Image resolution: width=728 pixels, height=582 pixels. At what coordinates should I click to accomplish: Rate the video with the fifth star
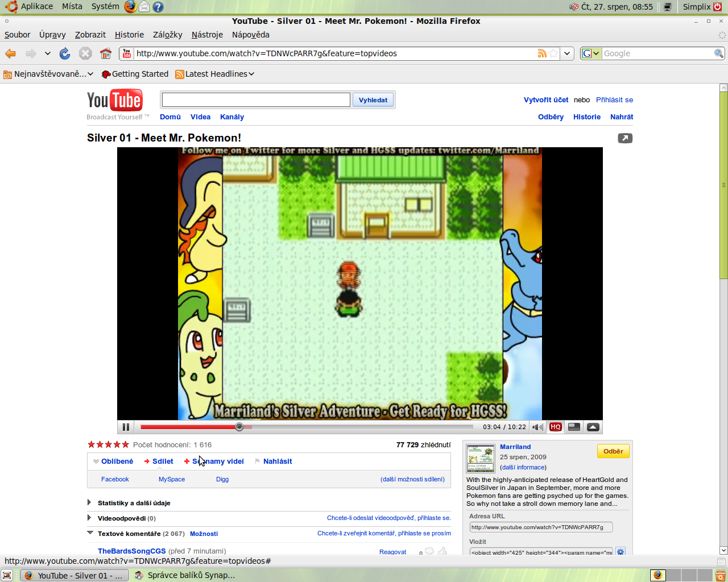click(x=125, y=444)
